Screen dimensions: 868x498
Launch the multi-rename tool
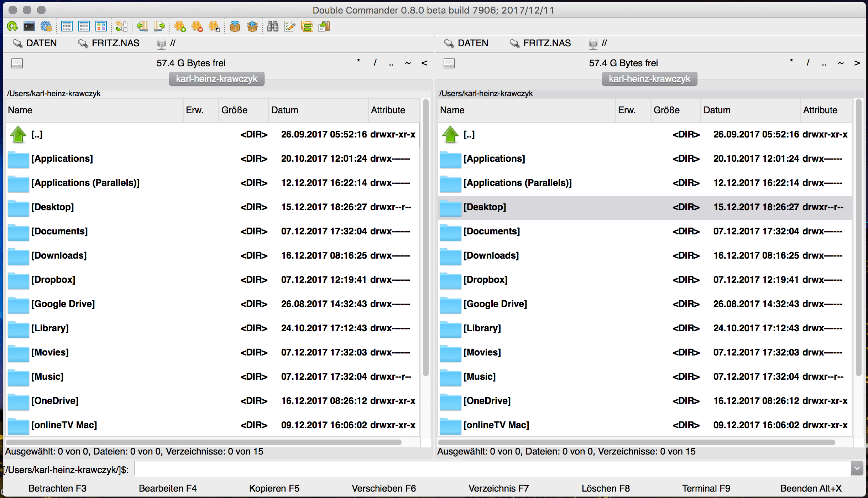tap(289, 26)
